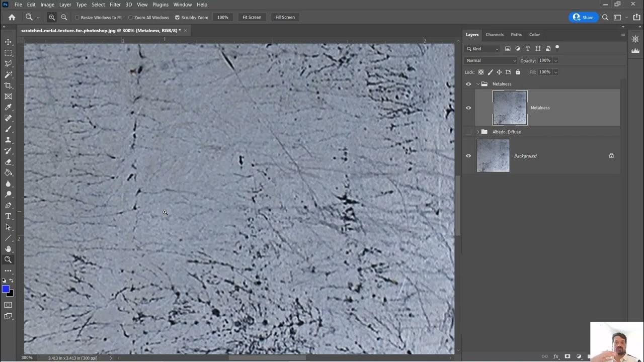
Task: Click the Home button in options bar
Action: coord(12,17)
